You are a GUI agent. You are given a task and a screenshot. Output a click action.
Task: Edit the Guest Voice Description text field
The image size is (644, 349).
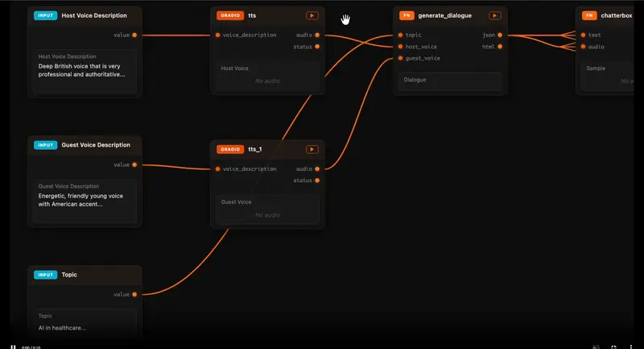85,200
